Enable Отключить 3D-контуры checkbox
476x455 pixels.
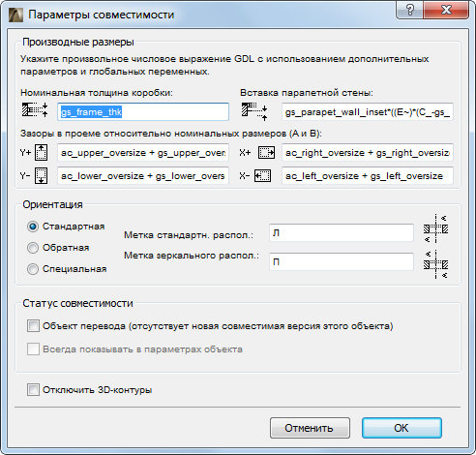pyautogui.click(x=33, y=390)
